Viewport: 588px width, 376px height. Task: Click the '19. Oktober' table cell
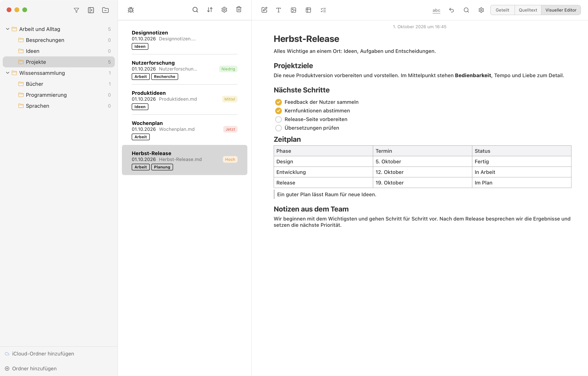coord(422,183)
